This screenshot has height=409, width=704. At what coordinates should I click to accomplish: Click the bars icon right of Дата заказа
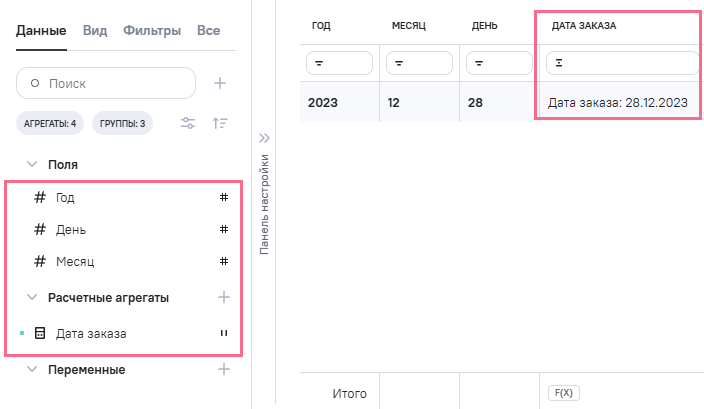(x=224, y=333)
